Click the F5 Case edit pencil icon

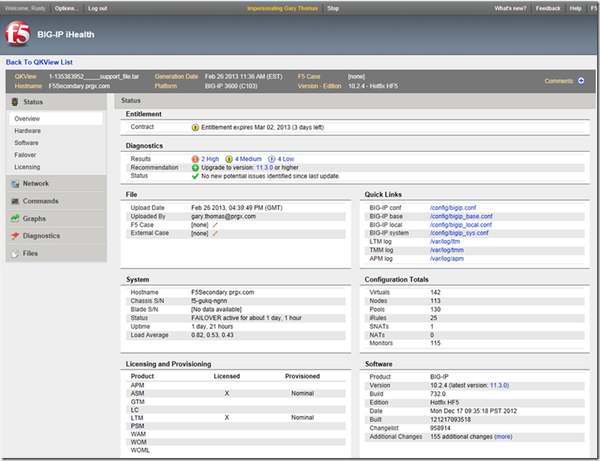coord(214,224)
